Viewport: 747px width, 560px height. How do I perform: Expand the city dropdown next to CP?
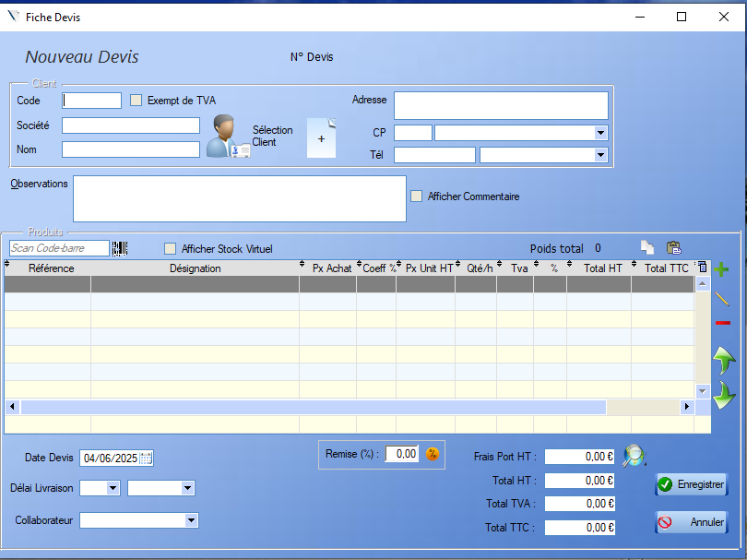(601, 133)
